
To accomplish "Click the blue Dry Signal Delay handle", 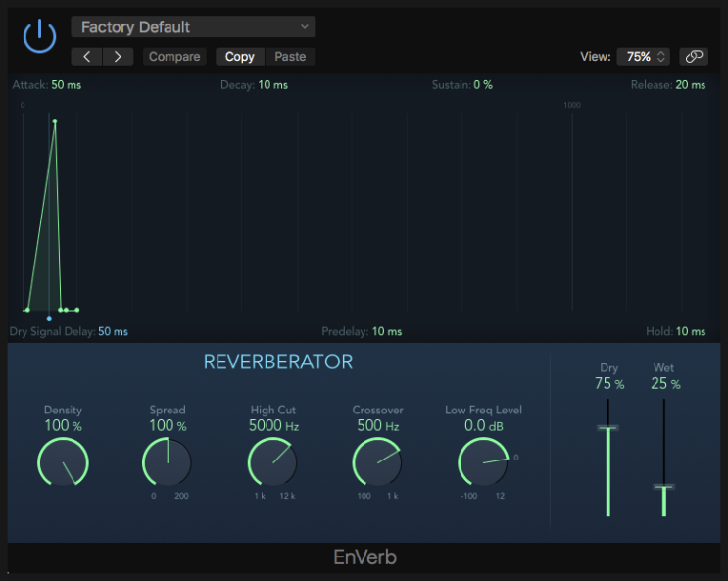I will click(49, 319).
